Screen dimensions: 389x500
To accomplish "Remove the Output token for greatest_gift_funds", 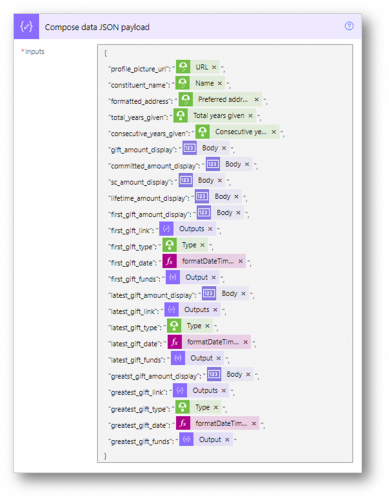I will (227, 440).
